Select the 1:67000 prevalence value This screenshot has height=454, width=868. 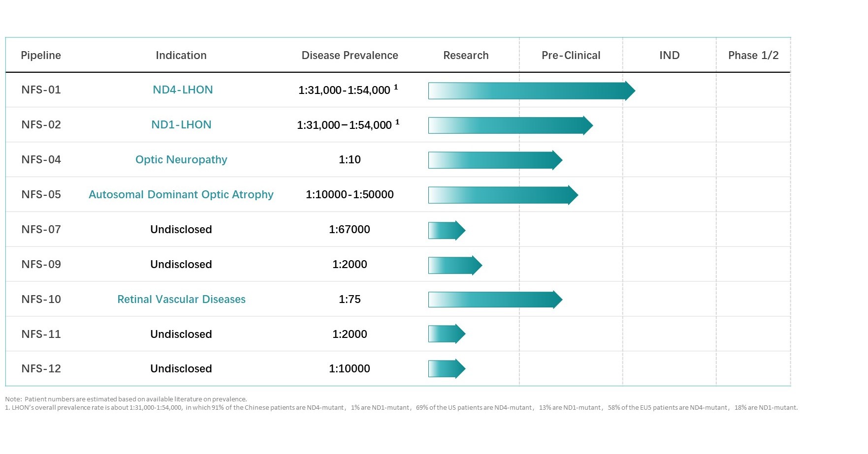click(349, 230)
